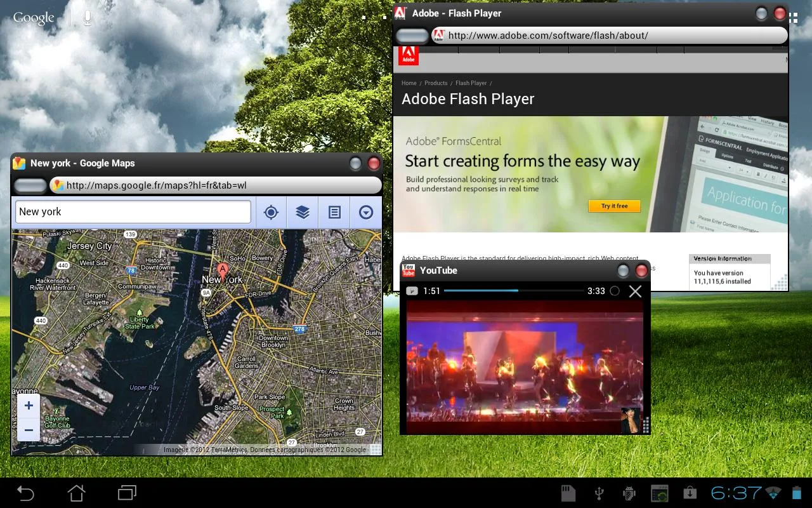Image resolution: width=812 pixels, height=508 pixels.
Task: Open the Products breadcrumb link
Action: pos(436,83)
